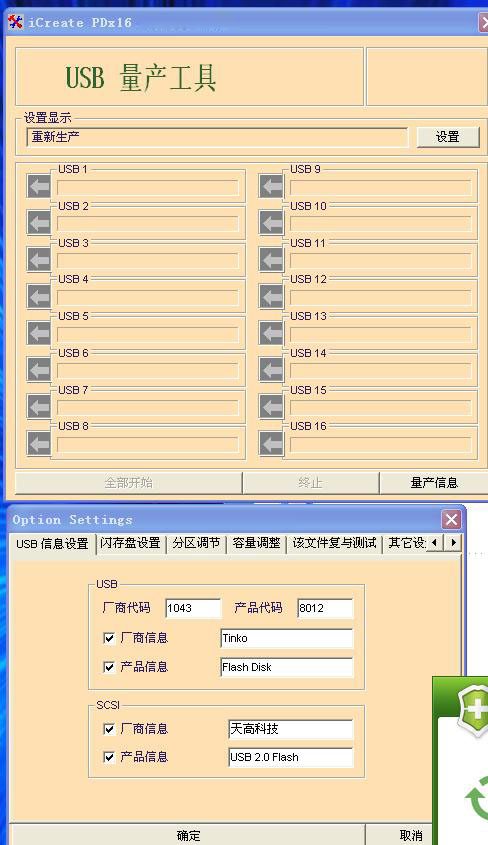Click the 天高科技 SCSI vendor field
This screenshot has width=488, height=845.
click(291, 729)
